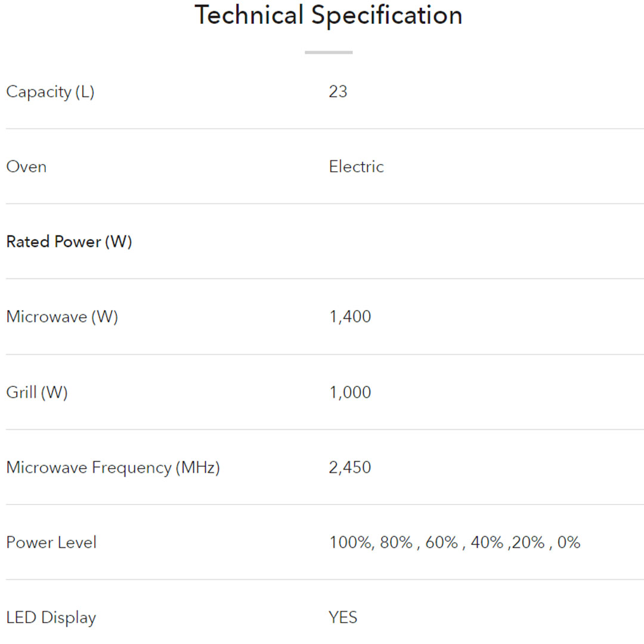Select the 1,400 microwave wattage value
Screen dimensions: 644x644
(x=350, y=317)
